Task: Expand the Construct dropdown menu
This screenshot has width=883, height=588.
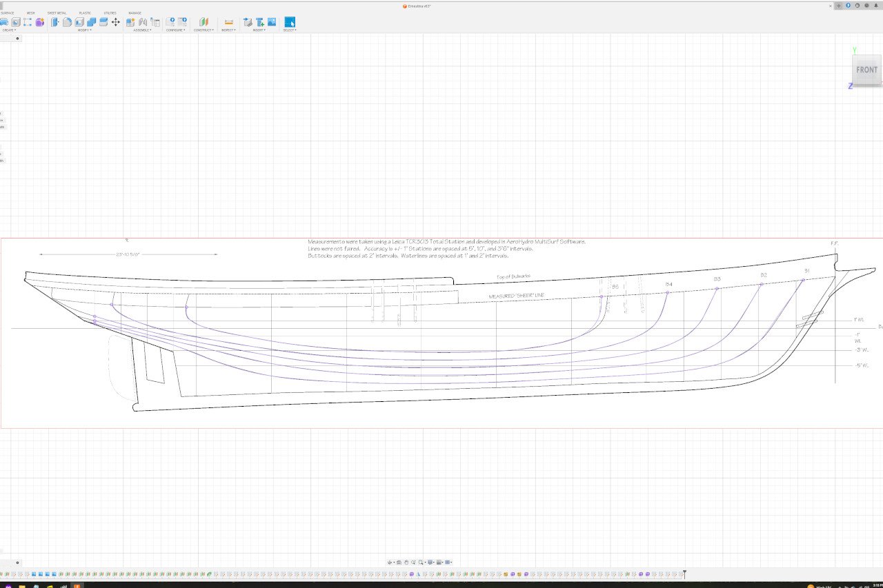Action: pyautogui.click(x=204, y=30)
